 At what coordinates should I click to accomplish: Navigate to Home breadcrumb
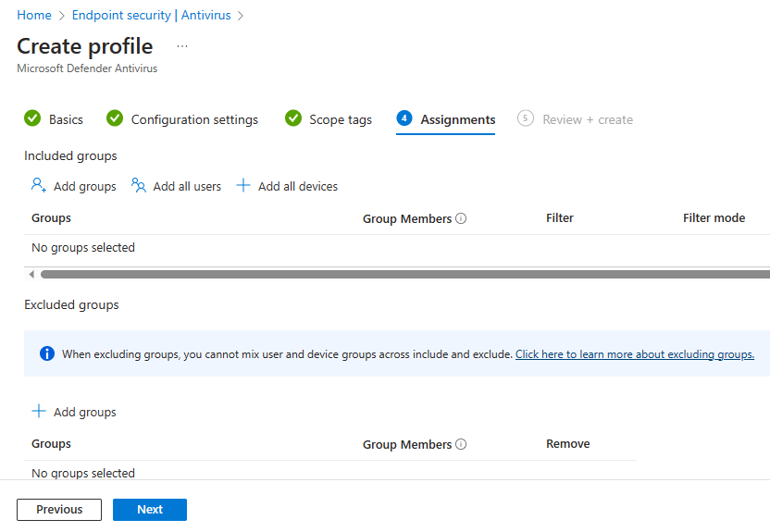click(34, 16)
